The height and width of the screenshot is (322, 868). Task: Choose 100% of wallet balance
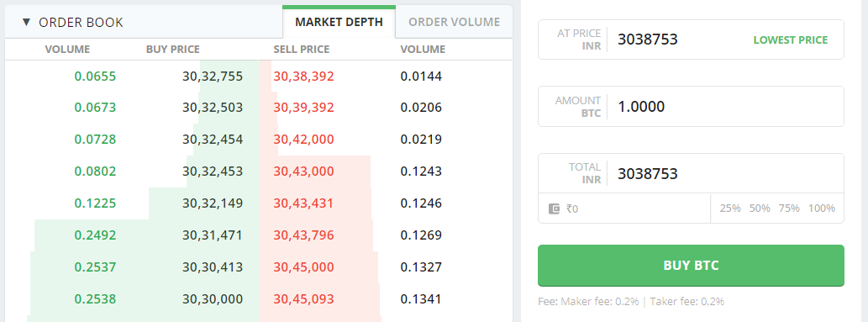coord(822,209)
